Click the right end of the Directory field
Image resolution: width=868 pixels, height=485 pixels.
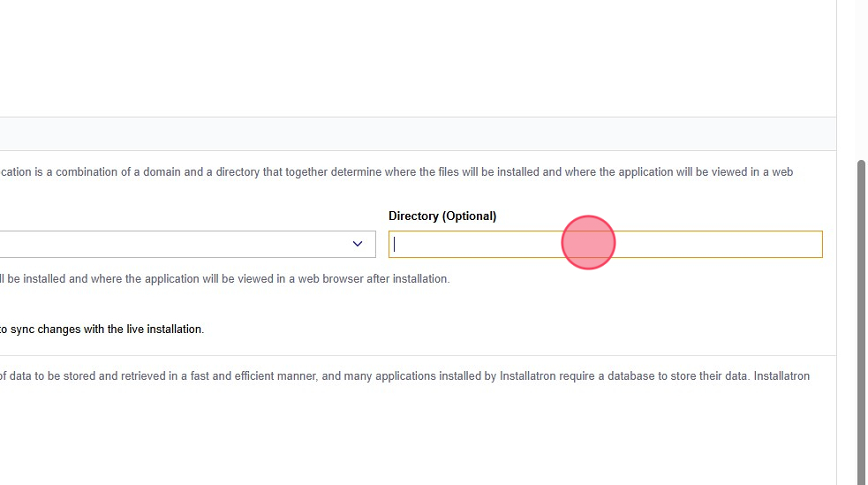tap(814, 245)
